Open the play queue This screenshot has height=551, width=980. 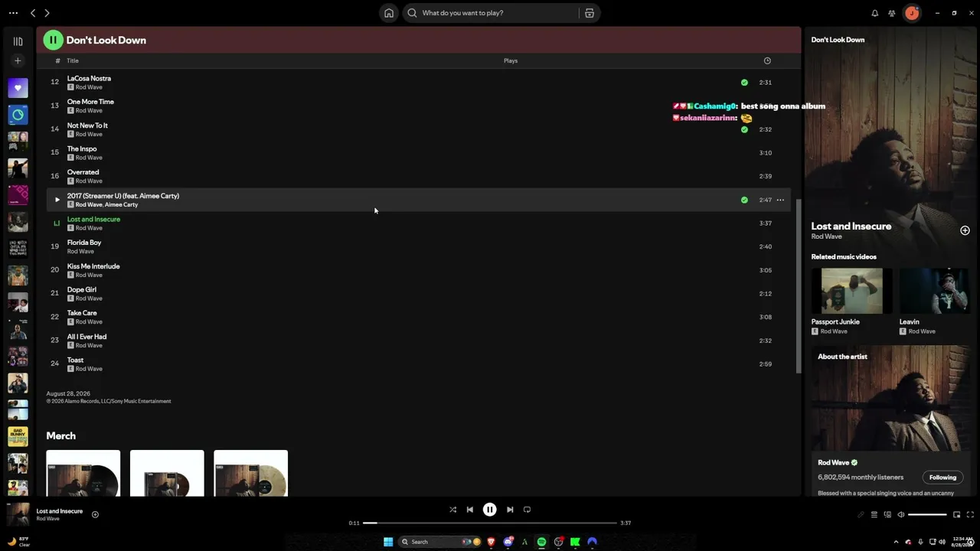[x=874, y=514]
